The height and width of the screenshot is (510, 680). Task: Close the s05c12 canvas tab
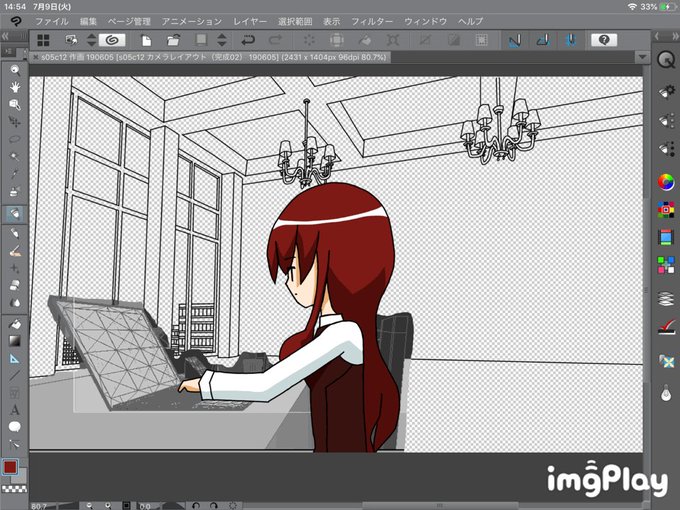(36, 57)
